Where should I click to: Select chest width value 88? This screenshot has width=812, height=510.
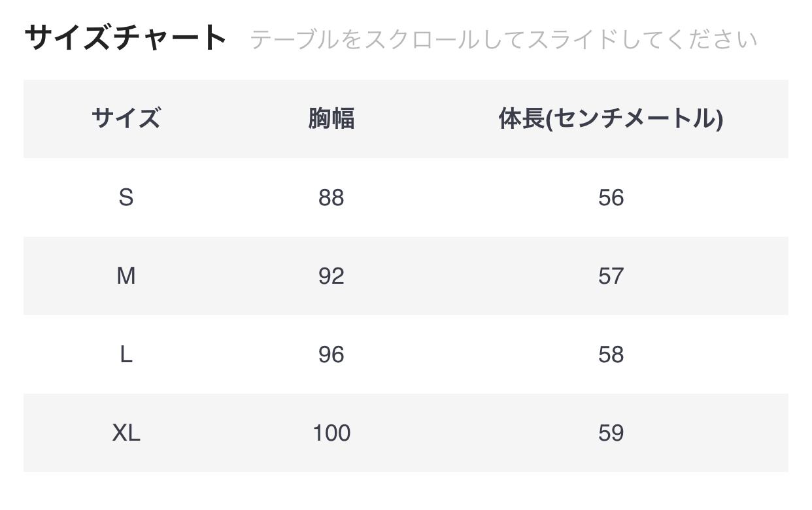coord(331,197)
